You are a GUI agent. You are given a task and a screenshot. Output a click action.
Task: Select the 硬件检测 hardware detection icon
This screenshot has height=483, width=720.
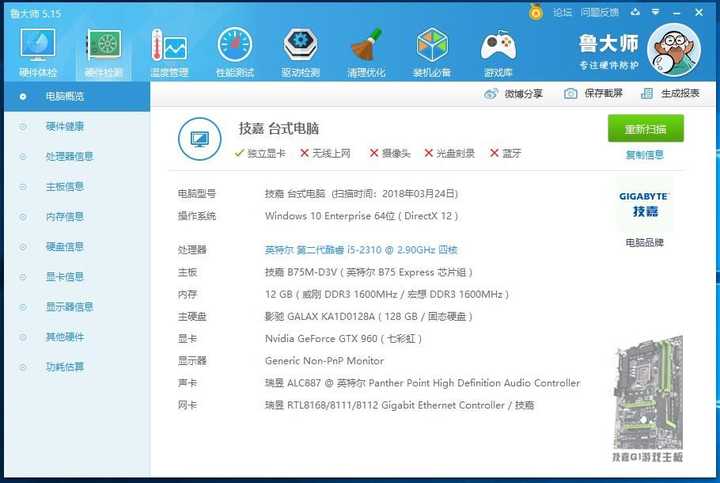coord(104,52)
